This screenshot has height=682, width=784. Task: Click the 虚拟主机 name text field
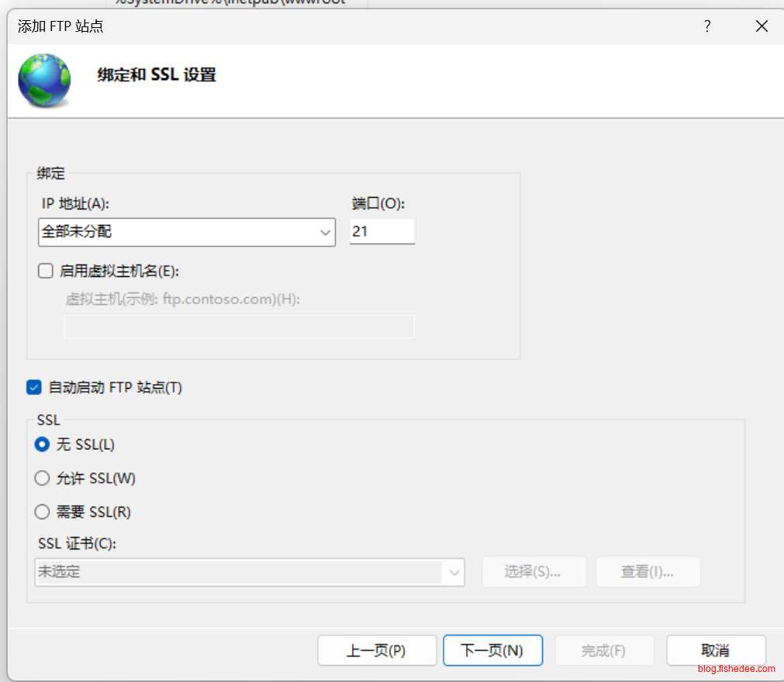[x=239, y=327]
